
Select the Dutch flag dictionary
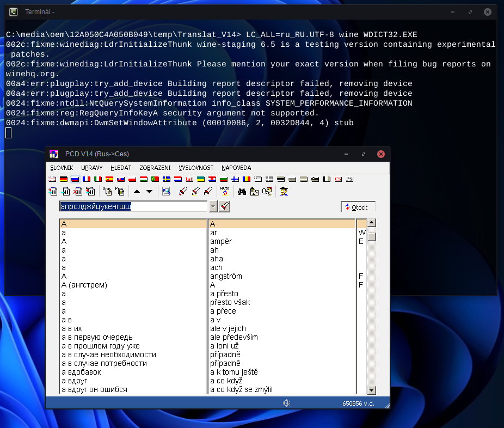tap(178, 179)
